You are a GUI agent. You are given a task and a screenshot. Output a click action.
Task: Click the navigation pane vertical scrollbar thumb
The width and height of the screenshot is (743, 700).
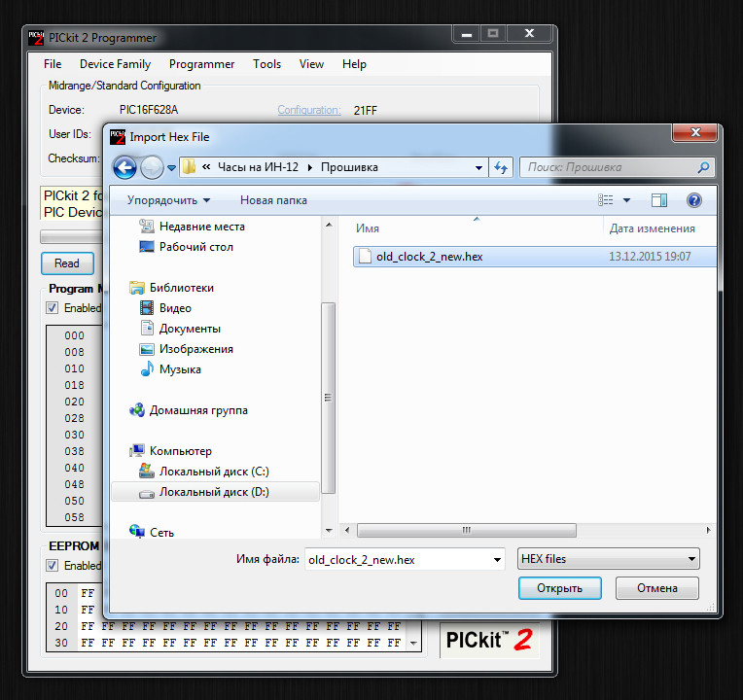tap(328, 398)
